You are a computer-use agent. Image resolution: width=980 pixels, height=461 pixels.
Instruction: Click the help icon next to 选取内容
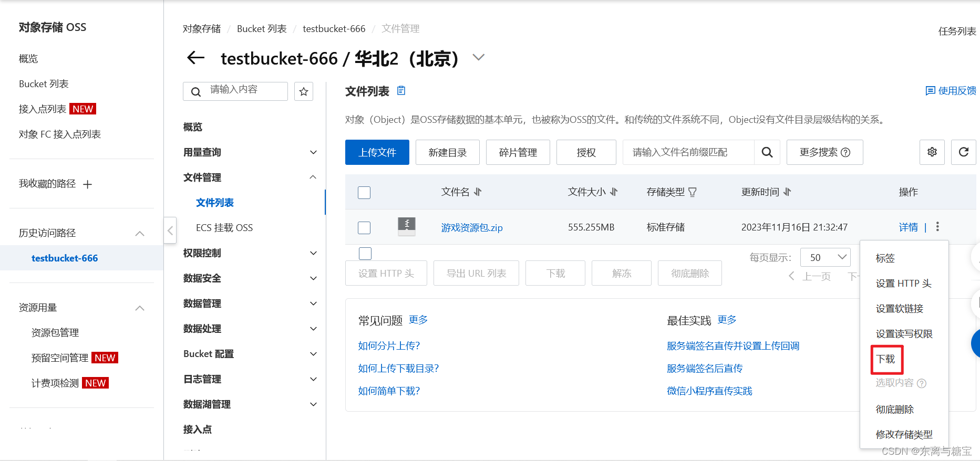[922, 383]
